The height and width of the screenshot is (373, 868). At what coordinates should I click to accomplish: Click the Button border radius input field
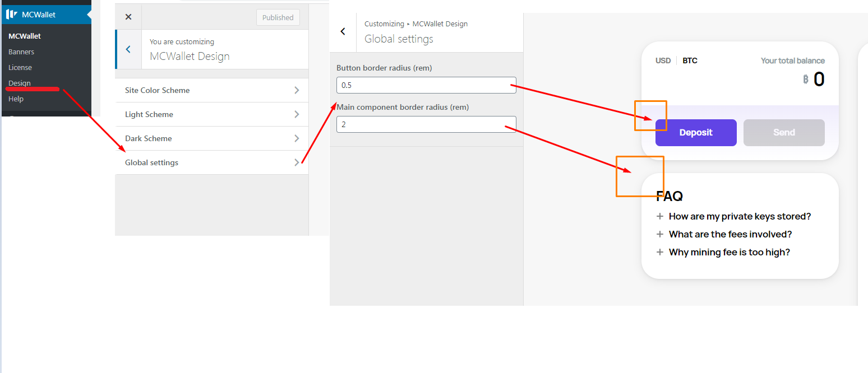(x=426, y=85)
